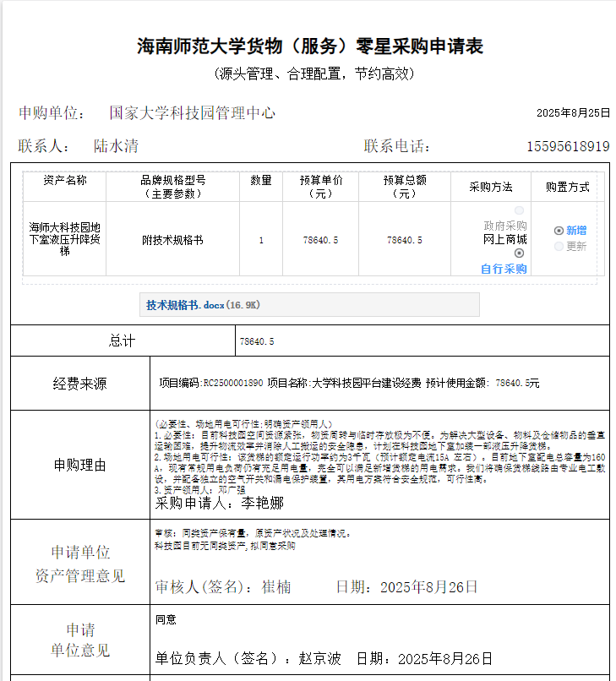Click the reviewer signature 崔楠
The height and width of the screenshot is (681, 616).
(x=276, y=586)
